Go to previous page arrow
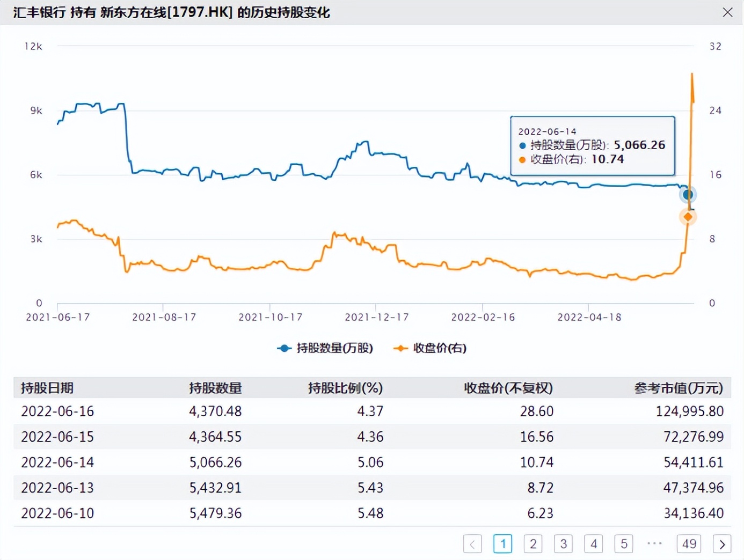Screen dimensions: 744x560 [x=472, y=544]
